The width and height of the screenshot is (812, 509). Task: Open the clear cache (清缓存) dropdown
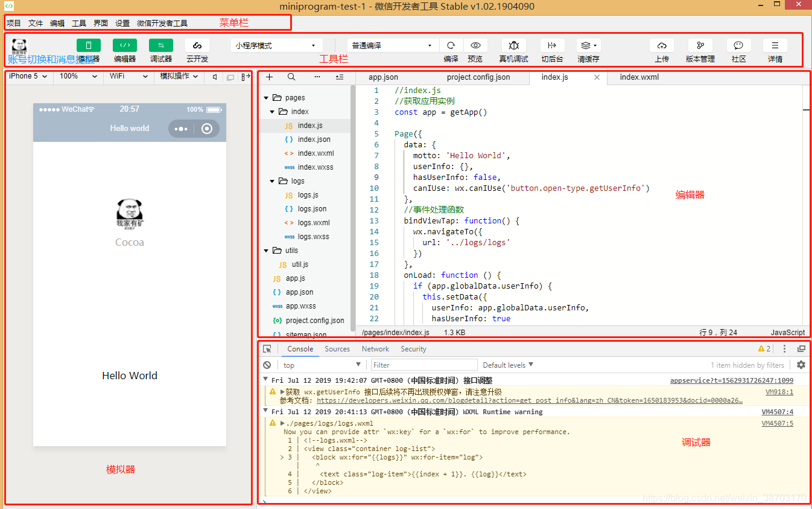588,45
